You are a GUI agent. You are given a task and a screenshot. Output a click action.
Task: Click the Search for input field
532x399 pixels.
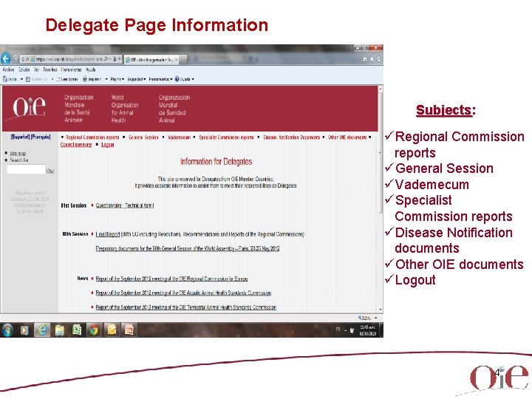click(x=26, y=169)
